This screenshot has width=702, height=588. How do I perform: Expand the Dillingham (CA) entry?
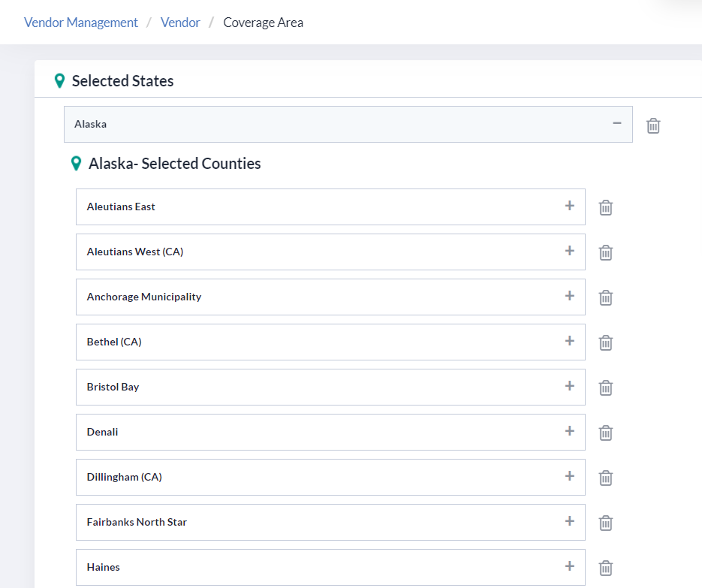pyautogui.click(x=569, y=477)
